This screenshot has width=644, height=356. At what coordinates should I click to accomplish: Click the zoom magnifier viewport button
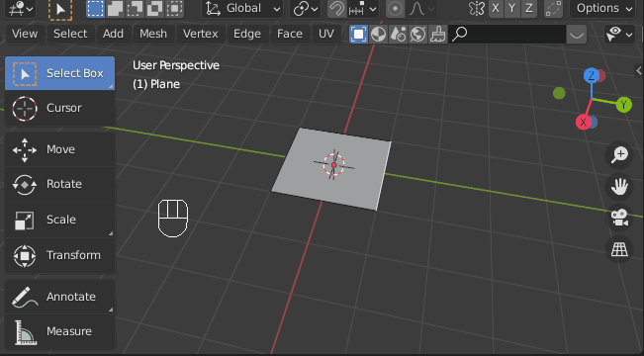coord(619,155)
